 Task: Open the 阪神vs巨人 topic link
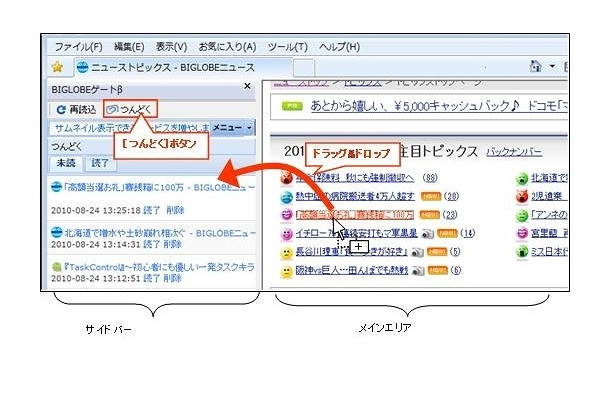click(352, 270)
